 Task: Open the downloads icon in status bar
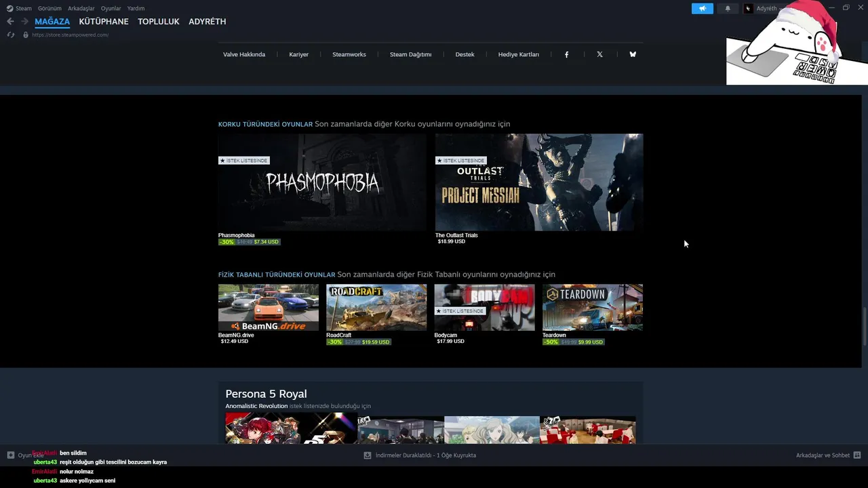(368, 455)
